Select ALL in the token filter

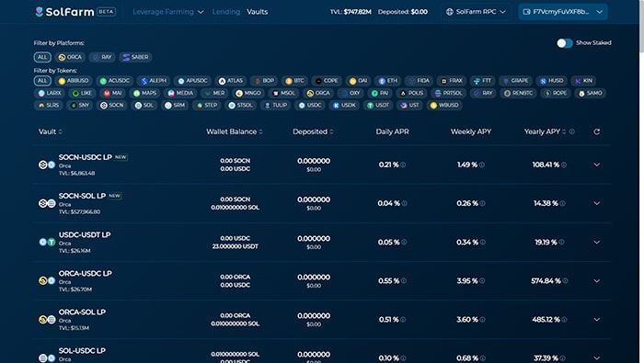coord(42,81)
